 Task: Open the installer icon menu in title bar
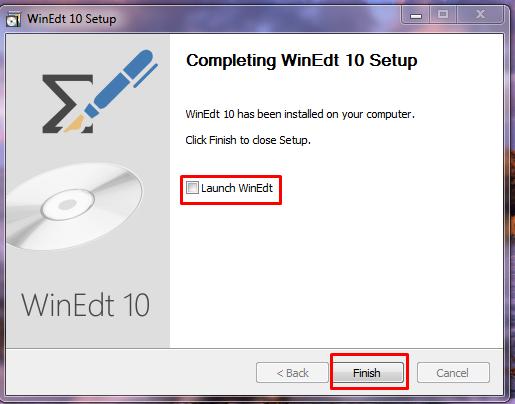point(13,19)
